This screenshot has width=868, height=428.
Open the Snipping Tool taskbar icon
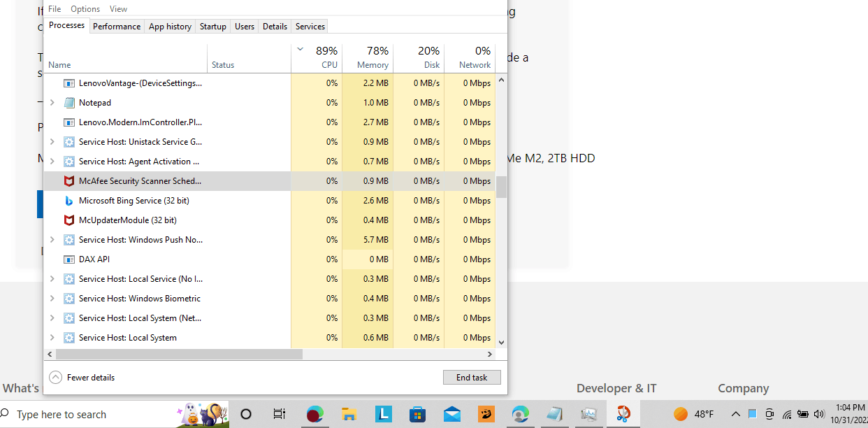point(623,414)
